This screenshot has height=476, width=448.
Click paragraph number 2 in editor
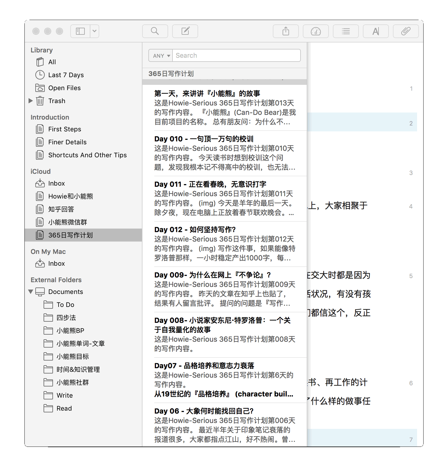(411, 123)
